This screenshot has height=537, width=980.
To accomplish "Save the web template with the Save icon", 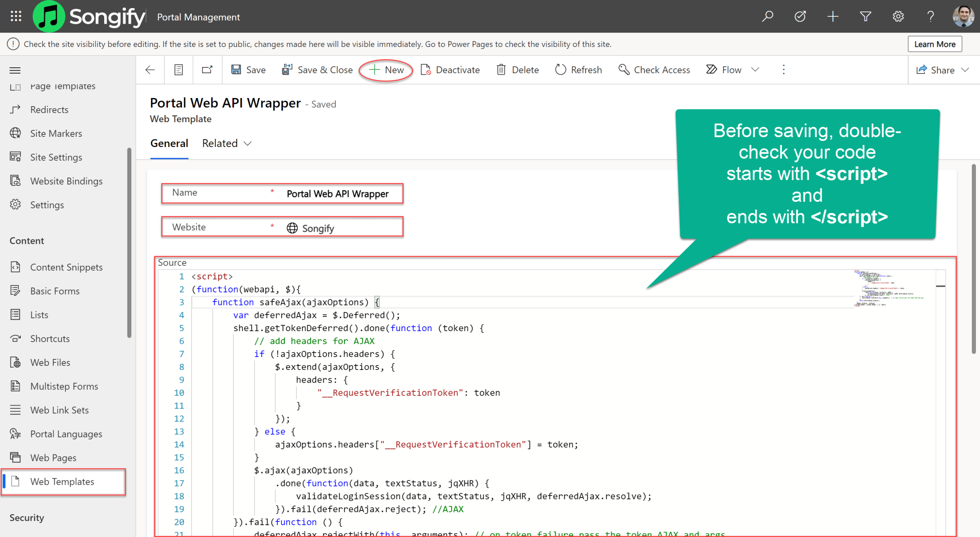I will click(248, 69).
